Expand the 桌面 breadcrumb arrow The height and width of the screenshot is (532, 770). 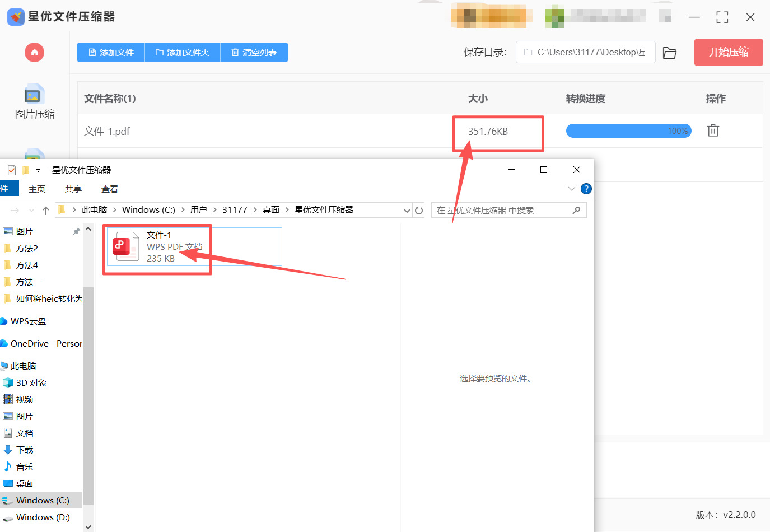[x=286, y=209]
